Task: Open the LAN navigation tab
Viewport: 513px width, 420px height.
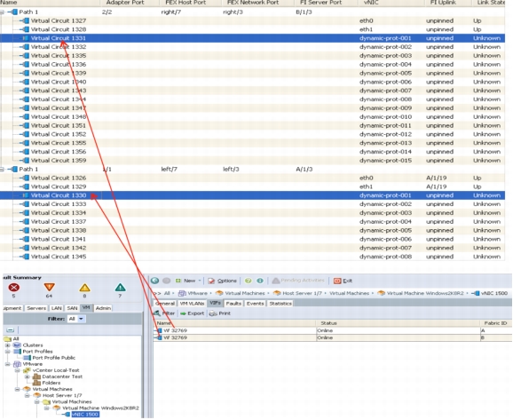Action: pyautogui.click(x=56, y=308)
